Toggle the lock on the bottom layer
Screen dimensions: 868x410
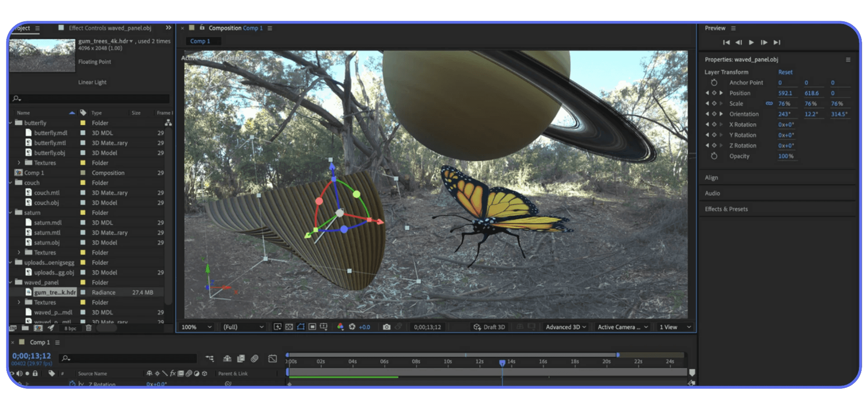pos(35,384)
